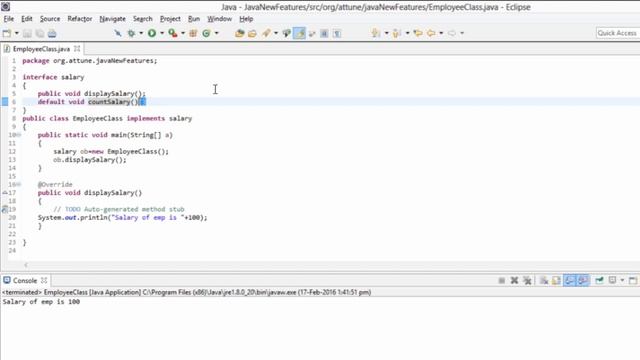640x360 pixels.
Task: Click the task marker on line 19
Action: click(x=5, y=209)
